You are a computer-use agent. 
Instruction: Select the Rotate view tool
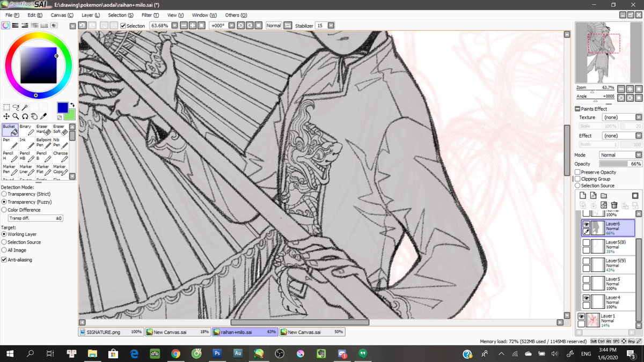coord(25,116)
